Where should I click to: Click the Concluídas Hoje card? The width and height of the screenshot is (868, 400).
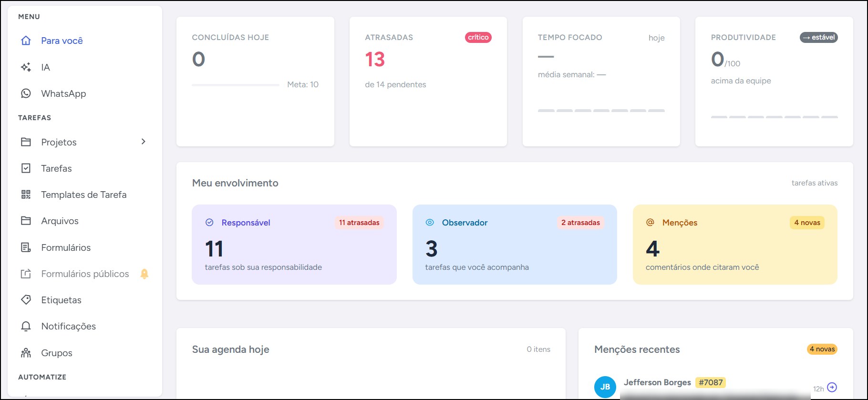point(255,82)
